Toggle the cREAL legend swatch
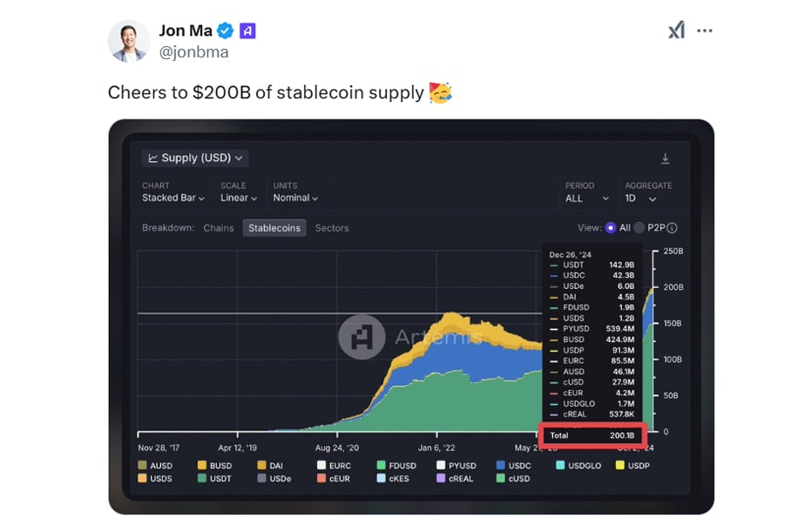The image size is (811, 532). (441, 478)
